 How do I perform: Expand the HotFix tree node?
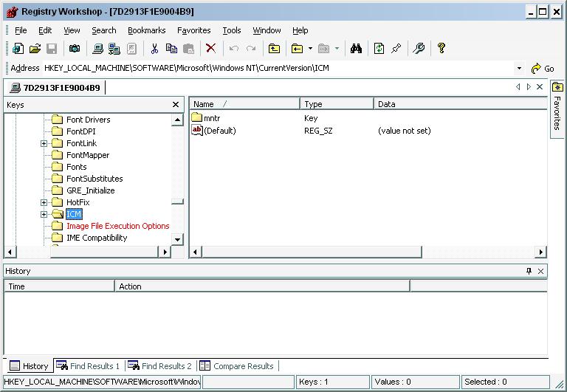click(44, 202)
